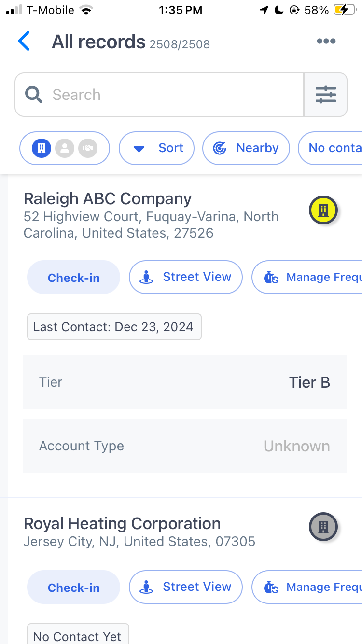Image resolution: width=362 pixels, height=644 pixels.
Task: Focus the Search text field
Action: coord(159,95)
